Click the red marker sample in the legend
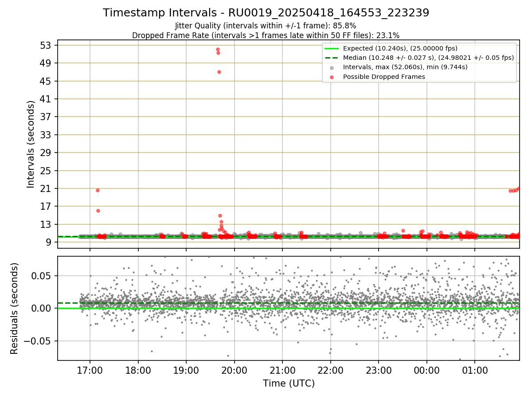 pos(332,77)
